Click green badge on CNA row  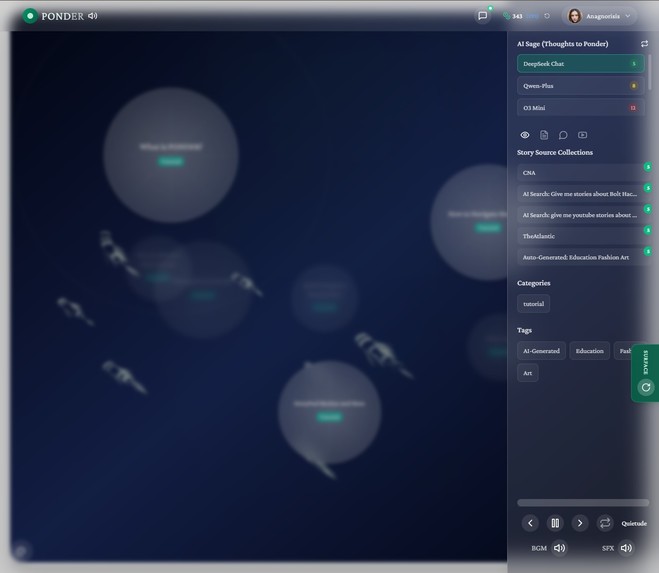pyautogui.click(x=648, y=167)
